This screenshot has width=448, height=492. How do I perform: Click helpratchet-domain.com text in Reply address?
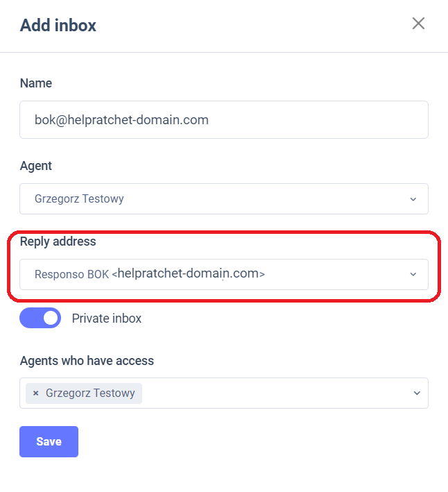tap(188, 273)
